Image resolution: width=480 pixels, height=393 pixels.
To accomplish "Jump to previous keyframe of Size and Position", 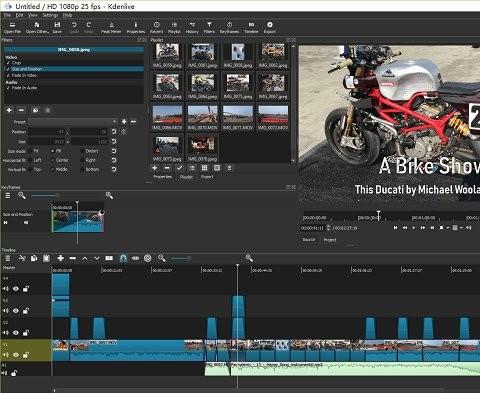I will 6,222.
